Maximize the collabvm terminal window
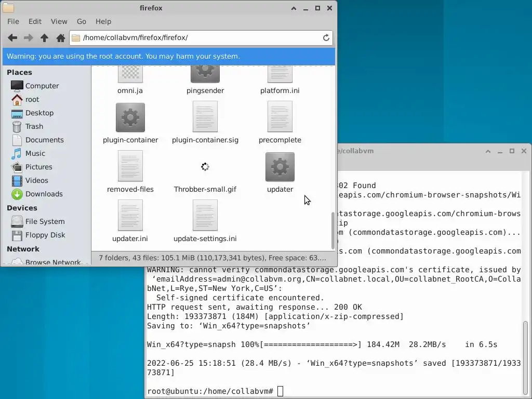This screenshot has width=532, height=399. [x=512, y=151]
